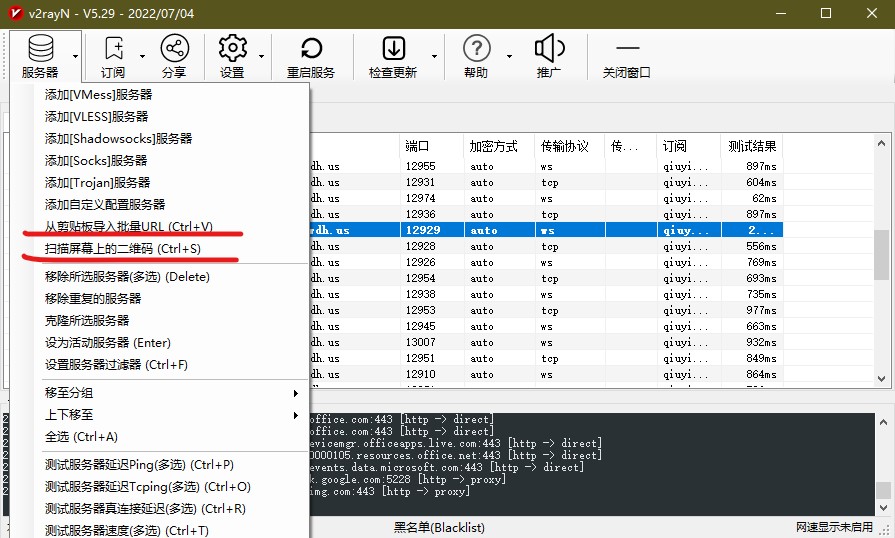Click the 检查更新 check update icon
The height and width of the screenshot is (538, 895).
click(393, 55)
